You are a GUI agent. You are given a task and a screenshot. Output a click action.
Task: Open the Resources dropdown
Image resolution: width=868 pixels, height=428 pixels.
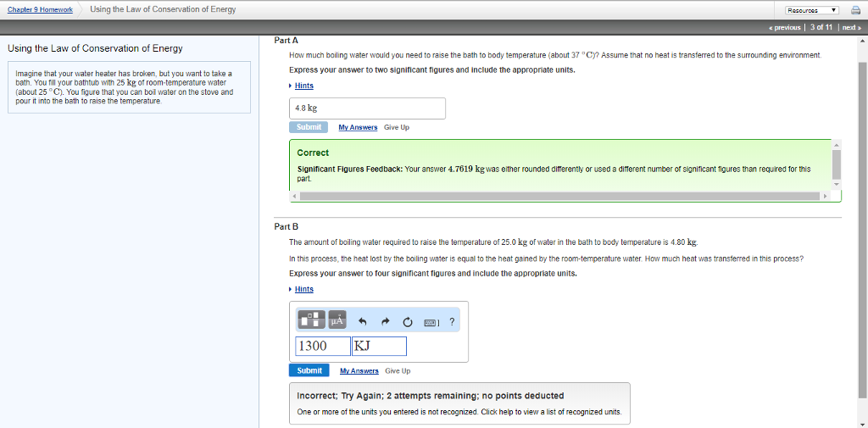pyautogui.click(x=811, y=10)
